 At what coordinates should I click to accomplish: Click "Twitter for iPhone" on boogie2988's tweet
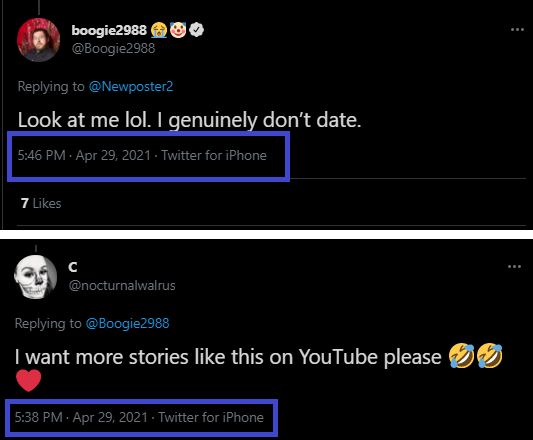point(214,155)
